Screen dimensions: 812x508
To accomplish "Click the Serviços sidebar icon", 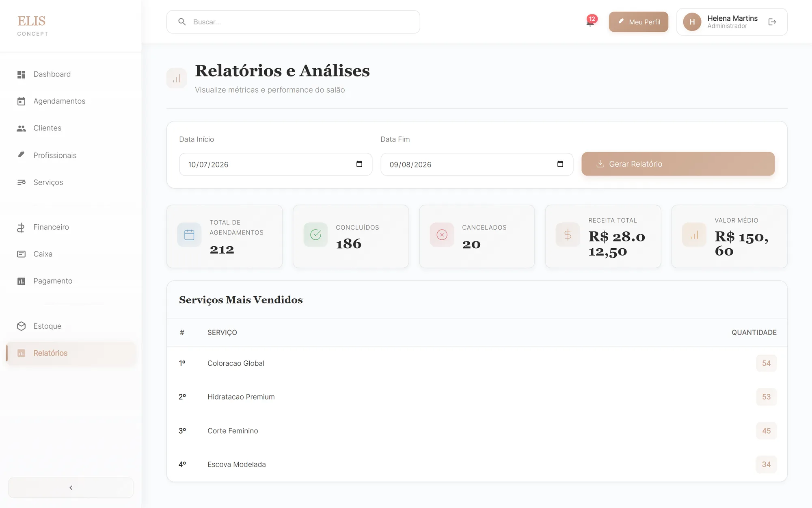I will [x=22, y=182].
